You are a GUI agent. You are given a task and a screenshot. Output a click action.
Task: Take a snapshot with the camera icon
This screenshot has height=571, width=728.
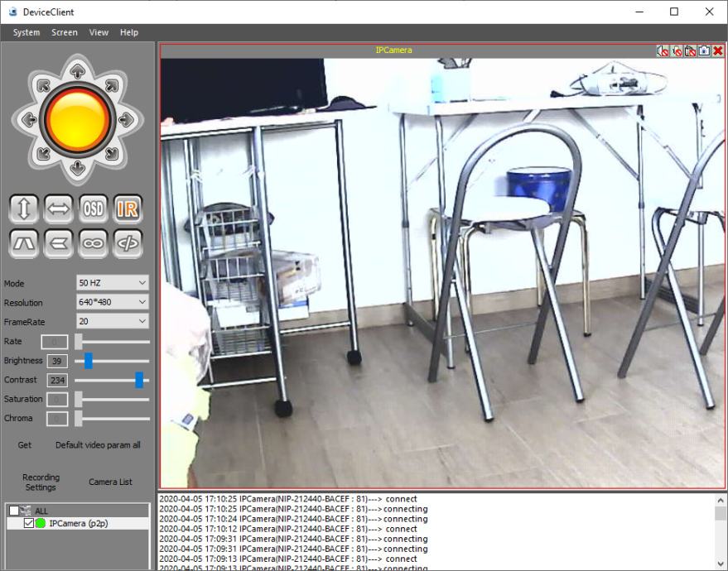tap(704, 50)
